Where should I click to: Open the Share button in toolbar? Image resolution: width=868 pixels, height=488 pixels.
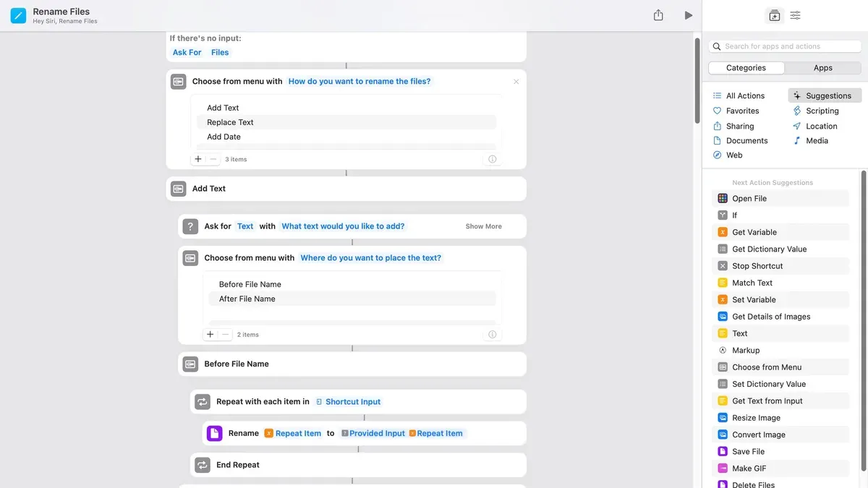(x=658, y=15)
